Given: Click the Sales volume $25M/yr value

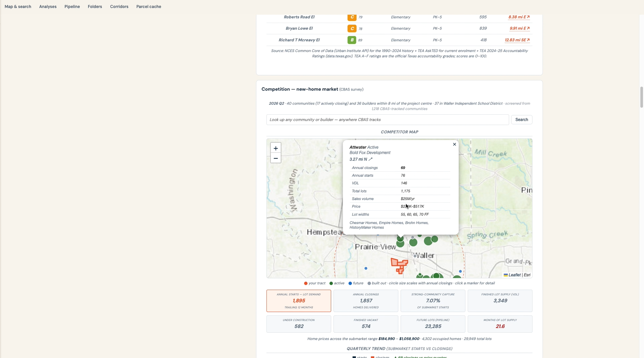Looking at the screenshot, I should (x=408, y=199).
